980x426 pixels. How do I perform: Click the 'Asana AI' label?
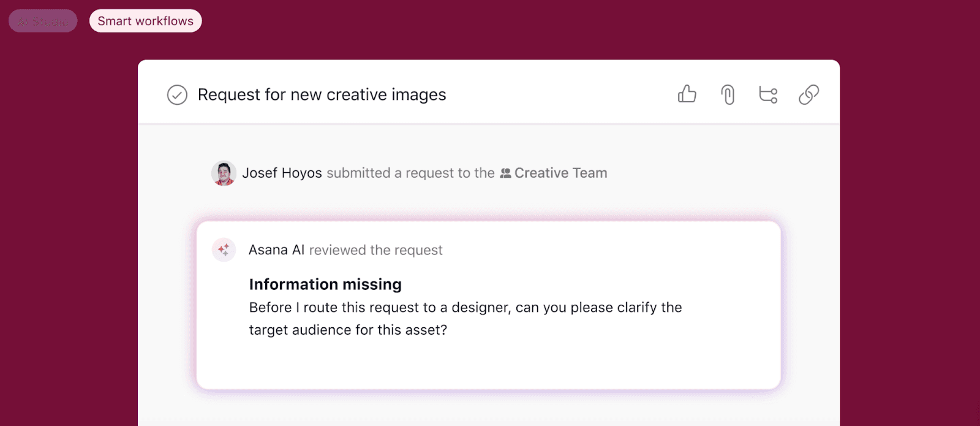point(276,250)
